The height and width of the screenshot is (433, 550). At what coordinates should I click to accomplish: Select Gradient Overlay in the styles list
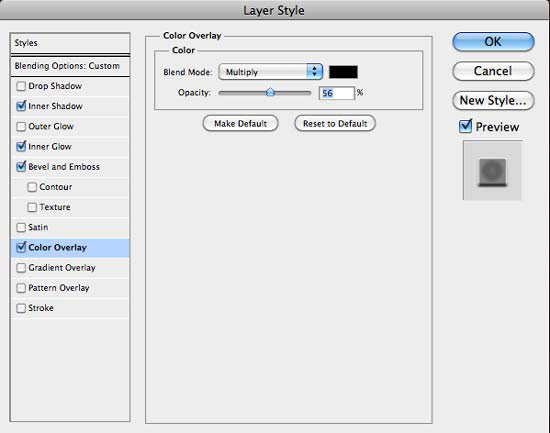70,268
